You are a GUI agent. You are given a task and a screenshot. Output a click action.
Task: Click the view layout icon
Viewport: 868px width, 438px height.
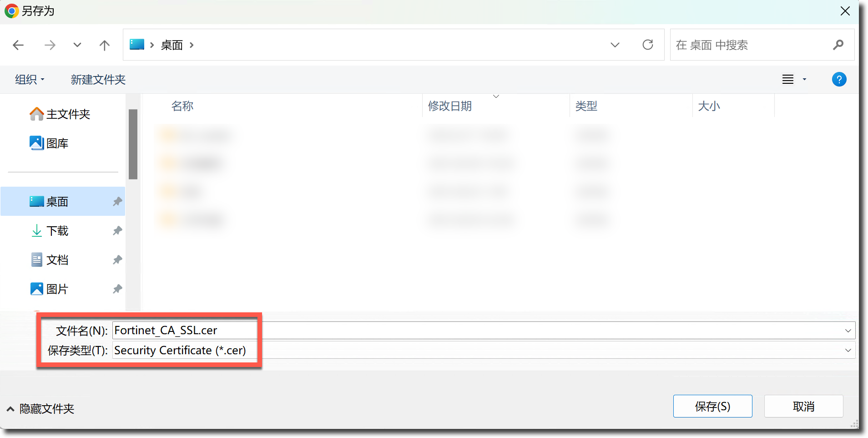pos(788,80)
